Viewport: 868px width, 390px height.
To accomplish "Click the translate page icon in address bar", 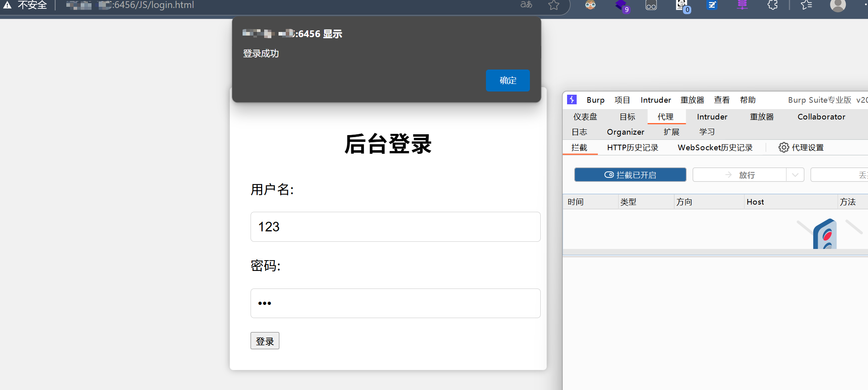I will coord(526,5).
